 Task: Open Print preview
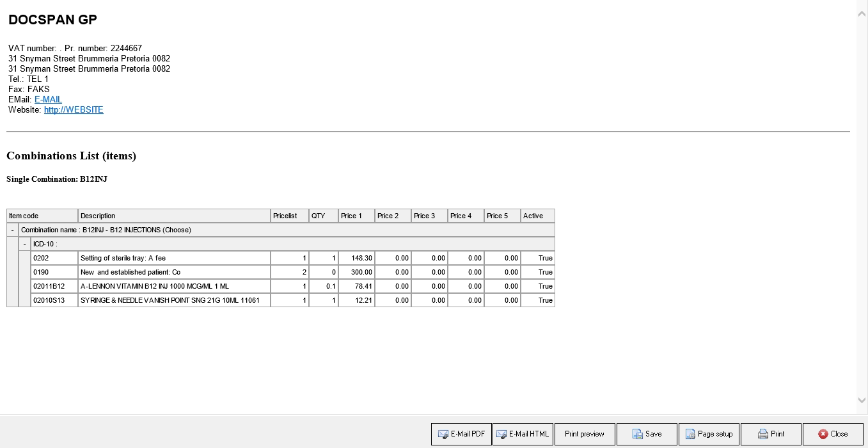[585, 434]
